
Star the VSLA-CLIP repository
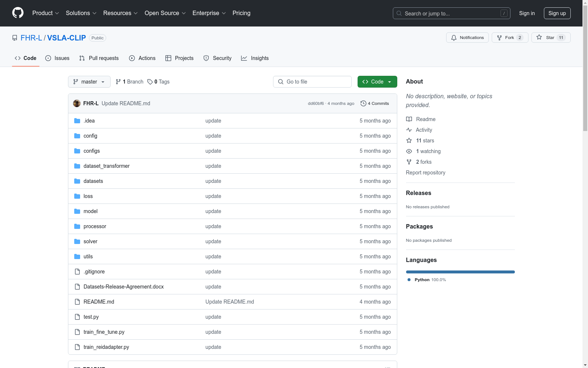(x=551, y=38)
